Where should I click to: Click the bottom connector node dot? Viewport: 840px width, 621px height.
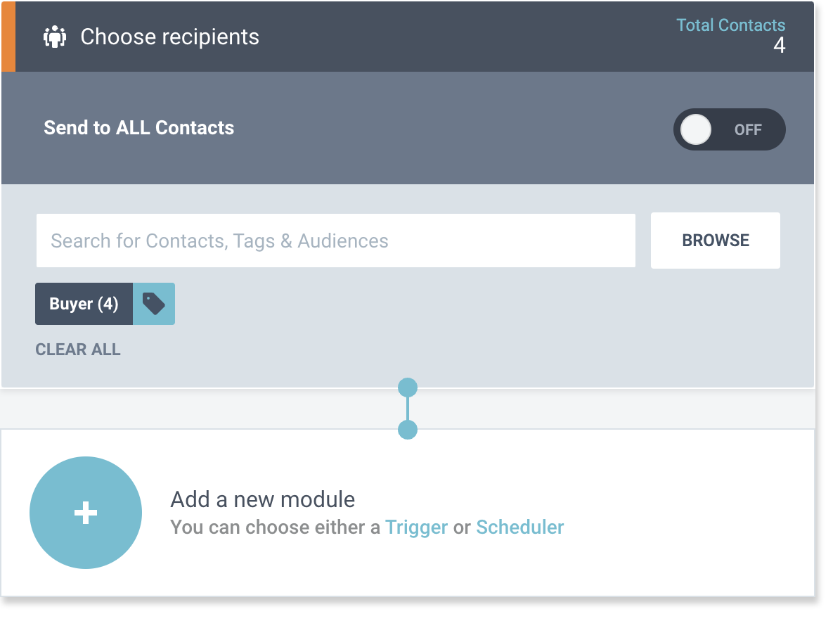[x=408, y=430]
